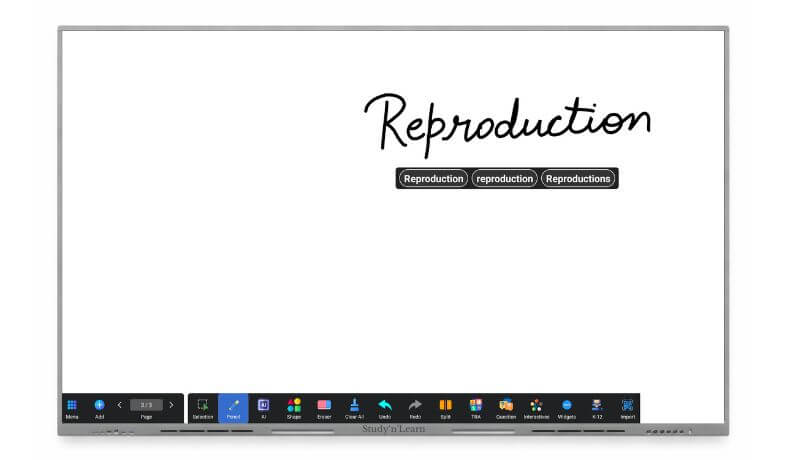Select the Pencil tool

tap(233, 405)
